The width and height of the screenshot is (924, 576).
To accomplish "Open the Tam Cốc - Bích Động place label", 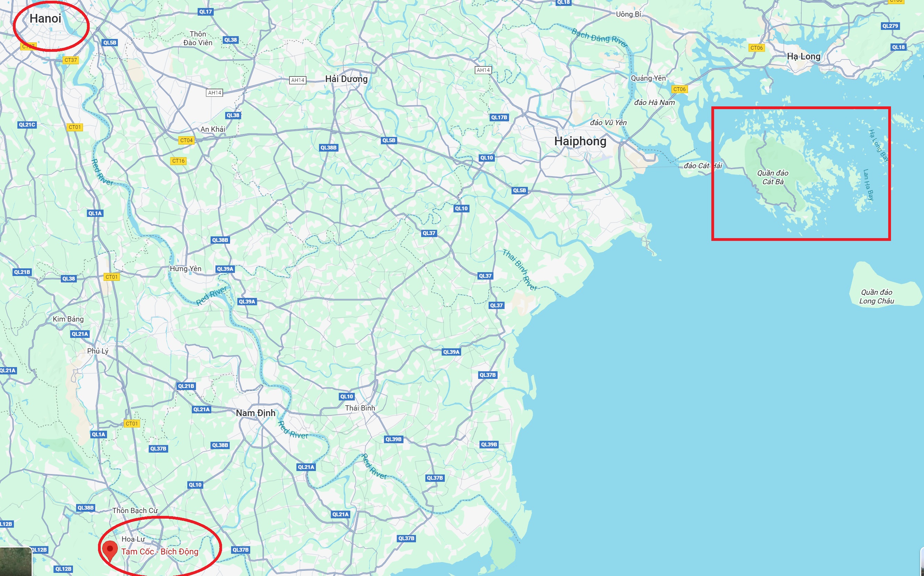I will 160,552.
